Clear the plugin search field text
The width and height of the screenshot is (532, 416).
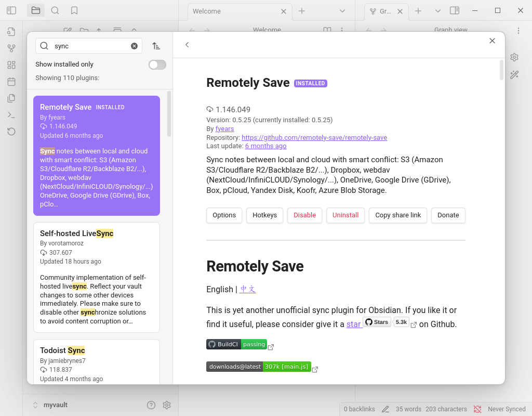(134, 46)
